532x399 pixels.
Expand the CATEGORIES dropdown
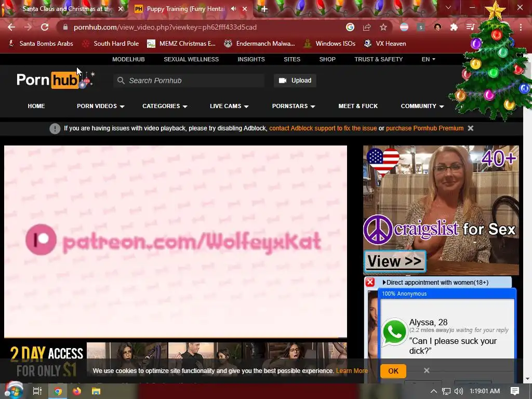(165, 106)
